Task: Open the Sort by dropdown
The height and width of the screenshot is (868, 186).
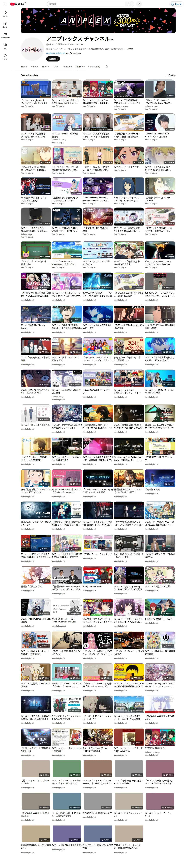Action: coord(170,75)
